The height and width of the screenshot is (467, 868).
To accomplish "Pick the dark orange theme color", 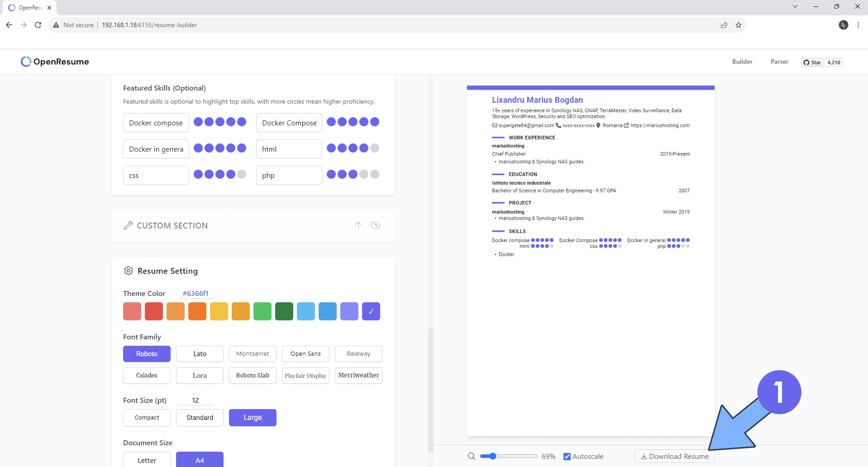I will [x=197, y=311].
